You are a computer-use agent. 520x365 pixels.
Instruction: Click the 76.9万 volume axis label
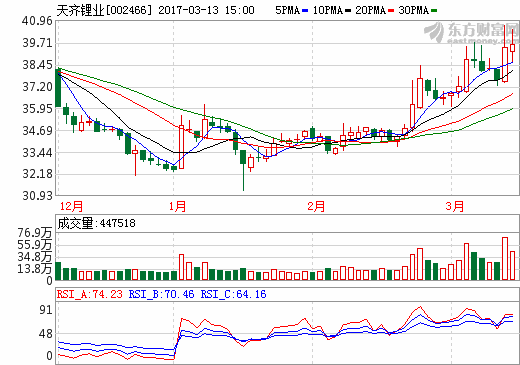pyautogui.click(x=35, y=233)
